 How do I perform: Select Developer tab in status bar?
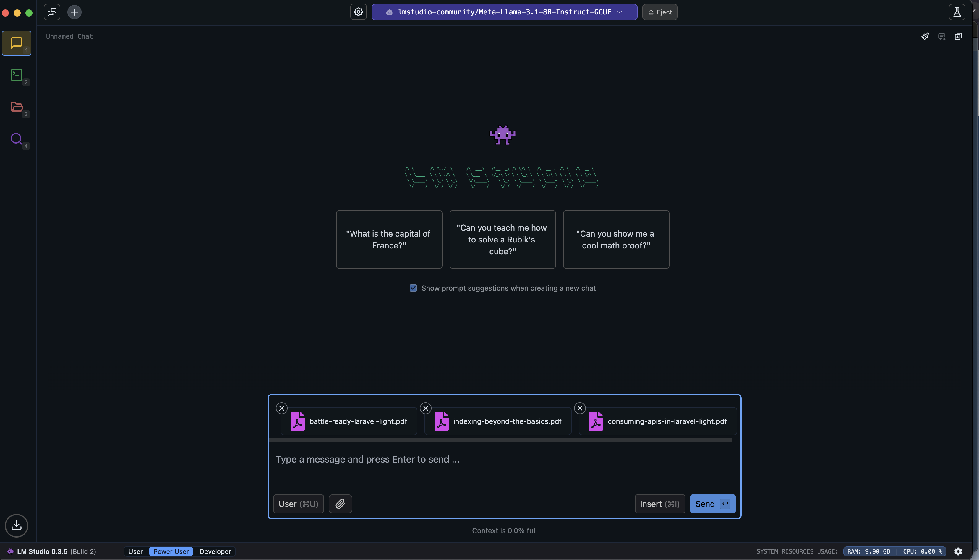(215, 551)
